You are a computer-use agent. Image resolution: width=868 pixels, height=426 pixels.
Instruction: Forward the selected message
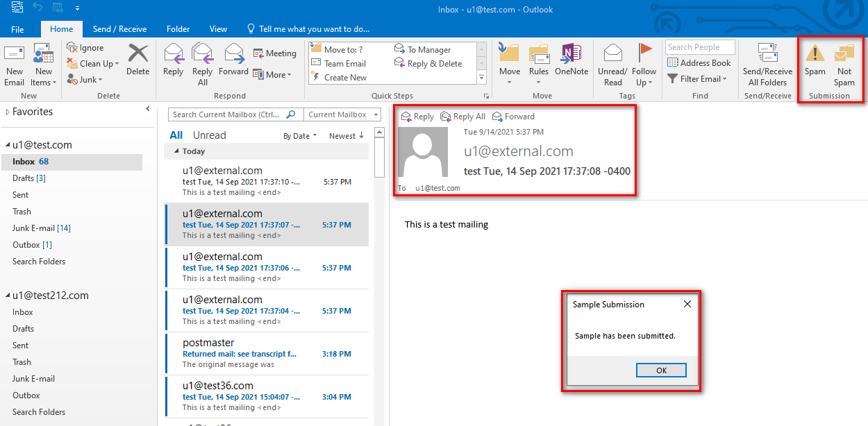click(x=234, y=62)
